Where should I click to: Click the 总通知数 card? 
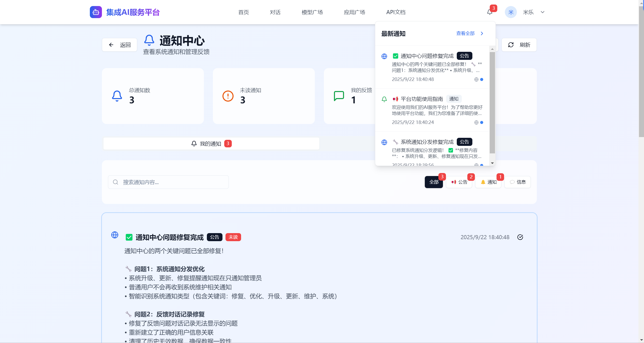click(x=153, y=96)
